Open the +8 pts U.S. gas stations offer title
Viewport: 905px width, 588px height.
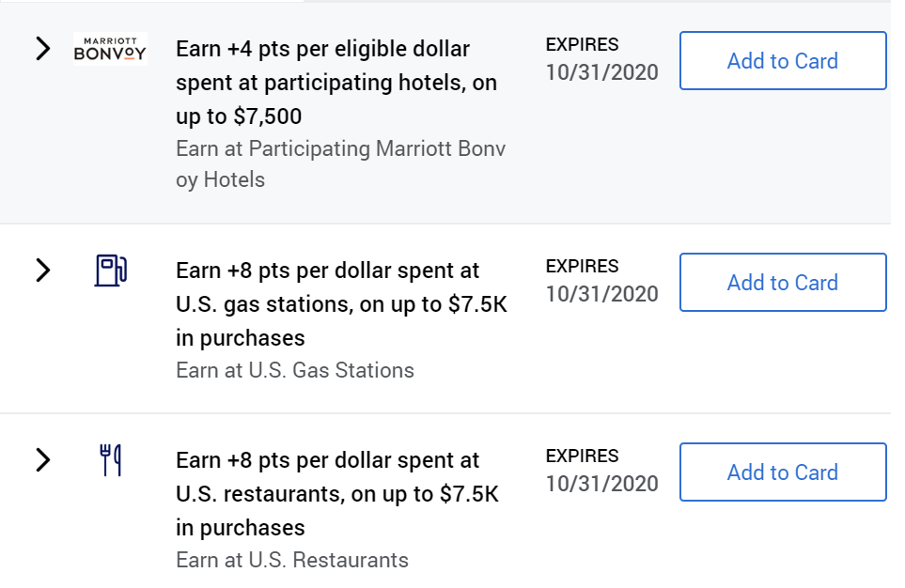(x=342, y=304)
